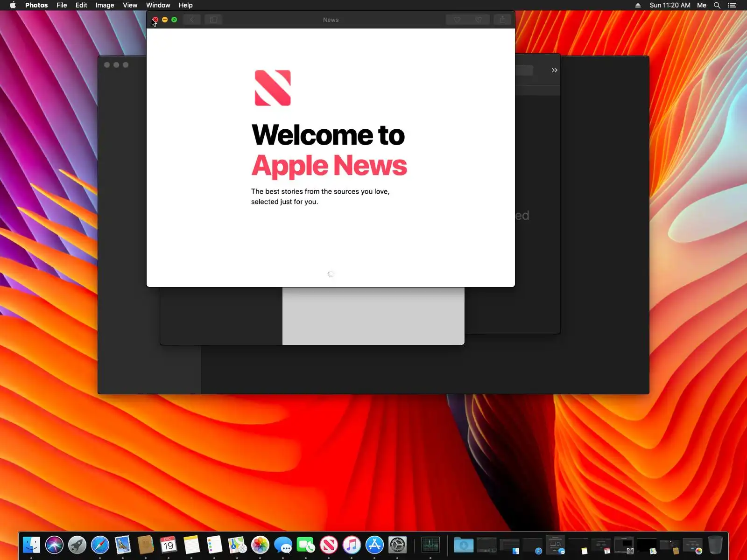Image resolution: width=747 pixels, height=560 pixels.
Task: Open the Photos application menu
Action: (x=36, y=5)
